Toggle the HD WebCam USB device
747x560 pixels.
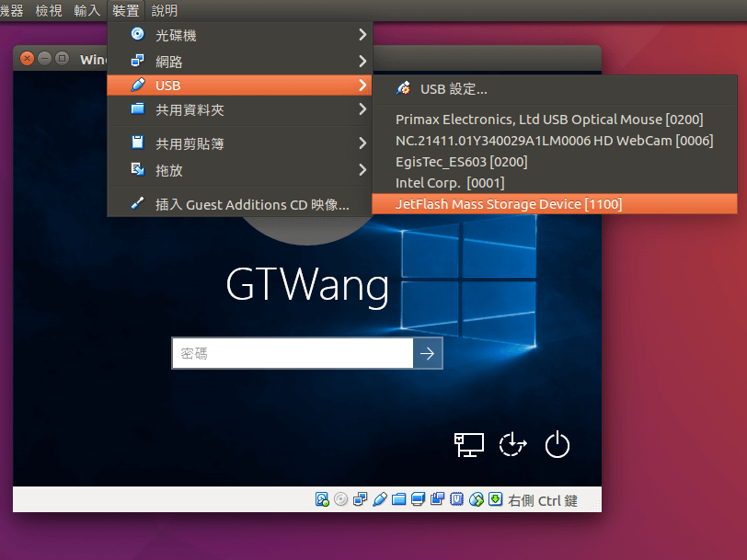click(x=554, y=141)
